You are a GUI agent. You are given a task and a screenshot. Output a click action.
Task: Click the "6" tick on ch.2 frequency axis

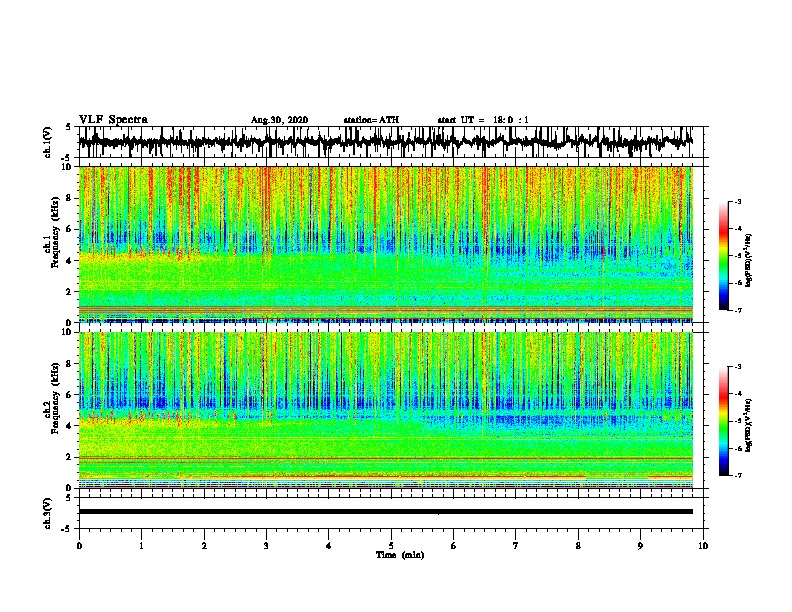coord(71,395)
